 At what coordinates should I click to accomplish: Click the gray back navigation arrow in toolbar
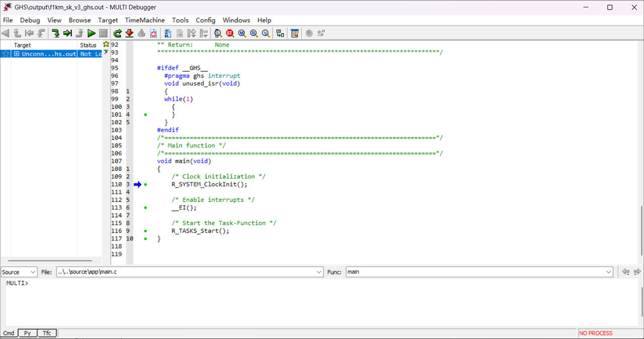click(x=6, y=33)
